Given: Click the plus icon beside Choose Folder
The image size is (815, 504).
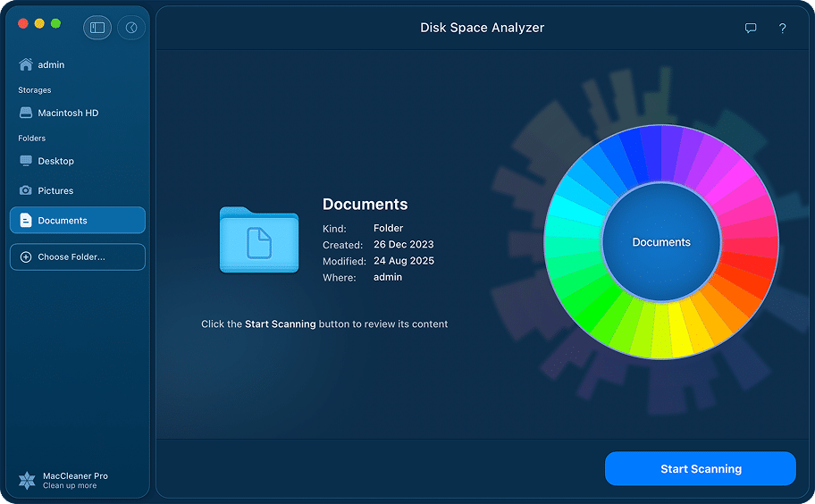Looking at the screenshot, I should (25, 257).
